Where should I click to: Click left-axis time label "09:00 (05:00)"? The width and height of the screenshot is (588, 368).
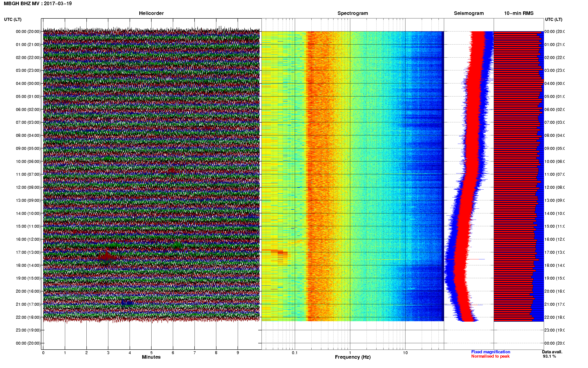(x=28, y=148)
